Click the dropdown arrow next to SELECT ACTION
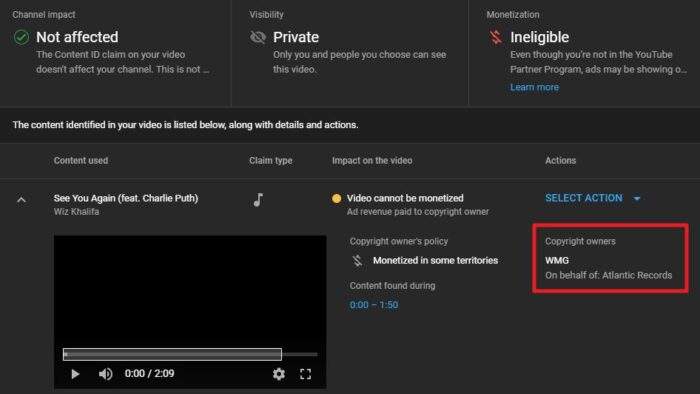This screenshot has width=700, height=394. 637,199
